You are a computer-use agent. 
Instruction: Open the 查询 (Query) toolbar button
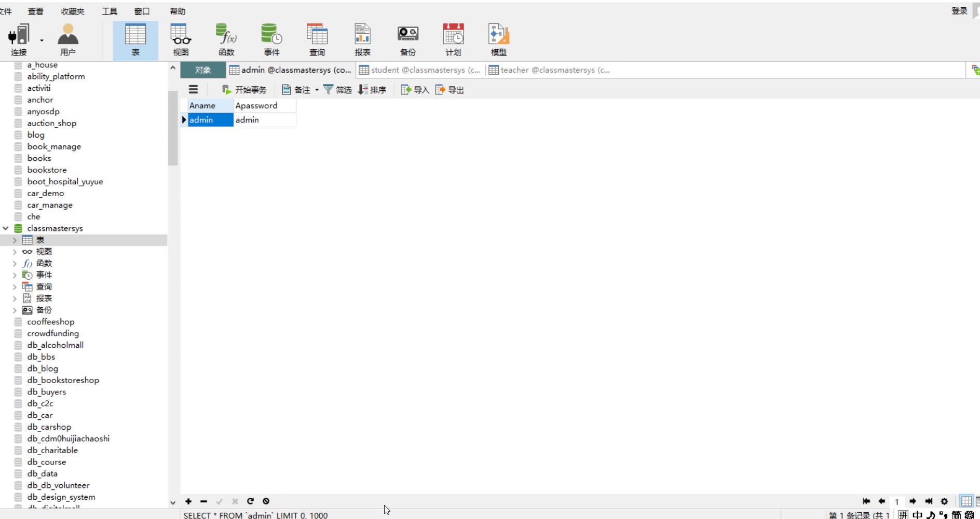(317, 40)
